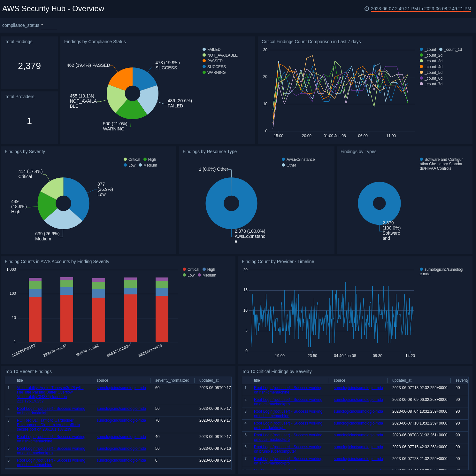Click the bar for account 982344234479
The image size is (476, 476).
coord(162,310)
